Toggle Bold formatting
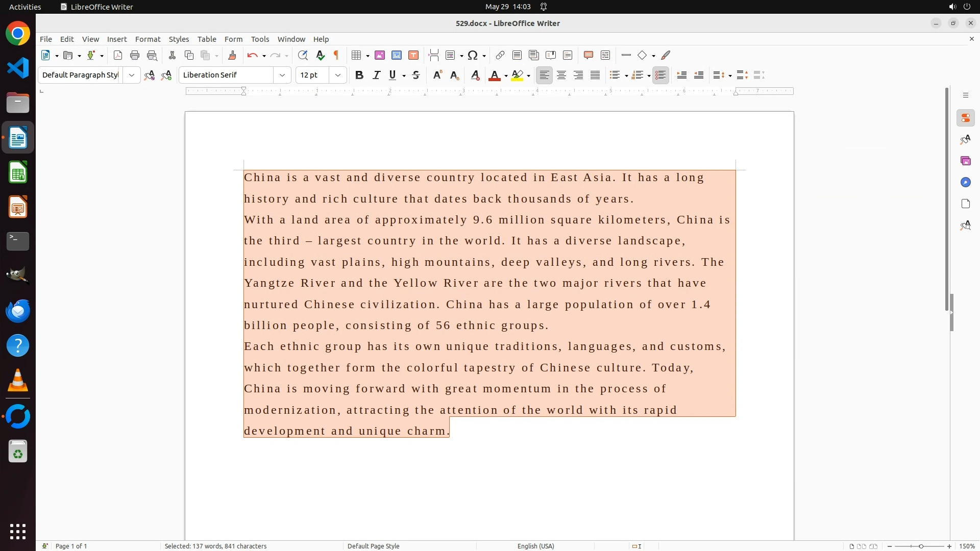 pyautogui.click(x=359, y=76)
